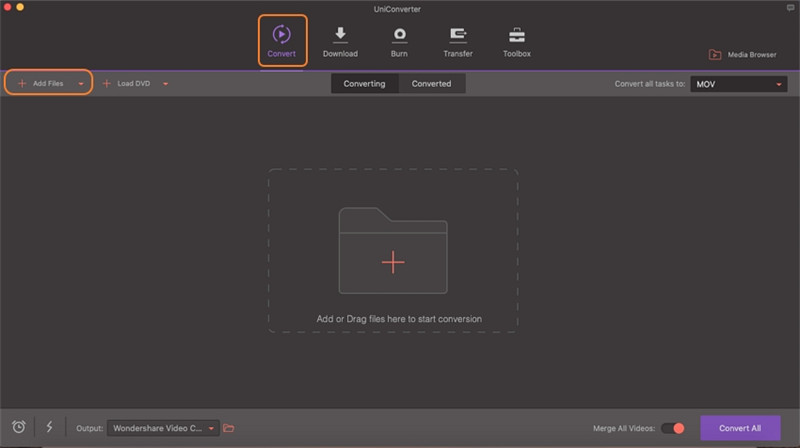Open the MOV output format dropdown
This screenshot has height=448, width=800.
738,84
